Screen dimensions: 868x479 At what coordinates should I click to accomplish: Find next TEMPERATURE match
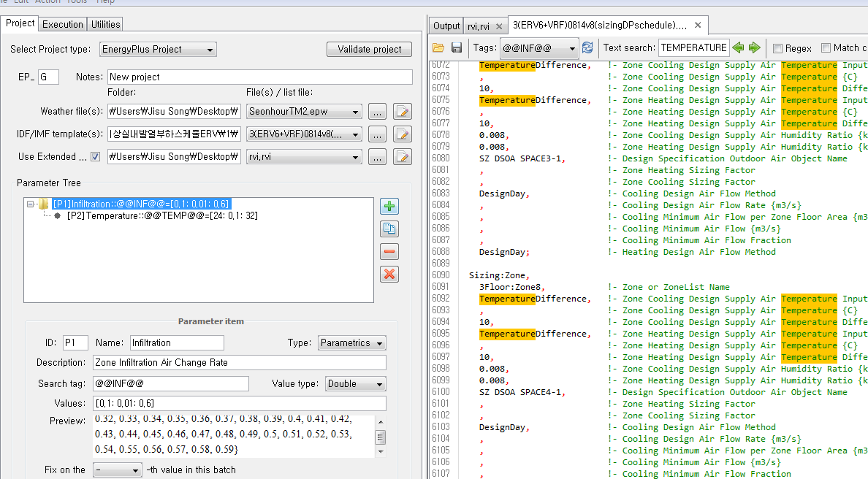click(754, 48)
